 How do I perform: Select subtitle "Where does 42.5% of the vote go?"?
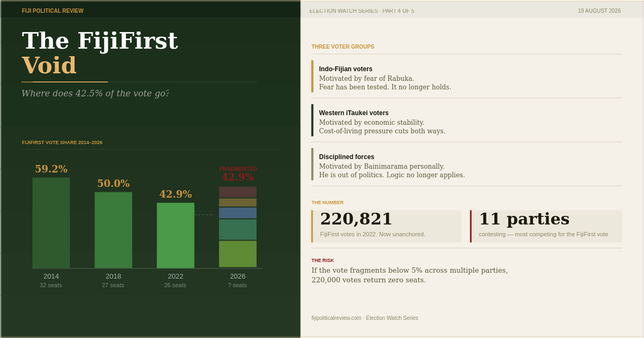pyautogui.click(x=96, y=93)
